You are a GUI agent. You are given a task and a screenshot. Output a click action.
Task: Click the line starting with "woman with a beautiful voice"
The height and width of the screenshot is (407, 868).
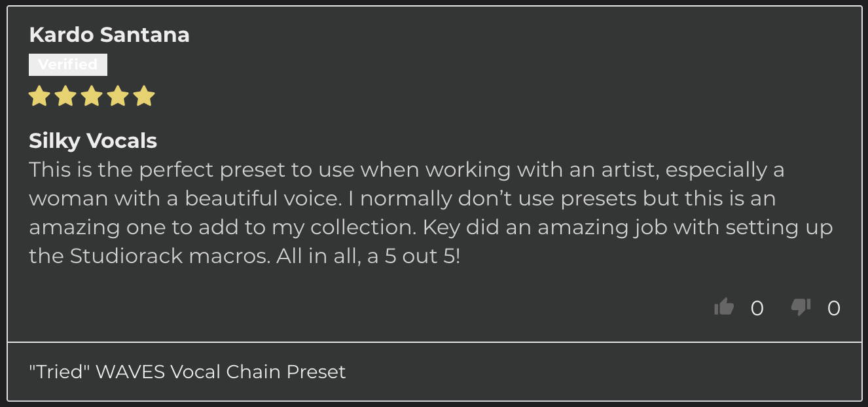pos(402,199)
